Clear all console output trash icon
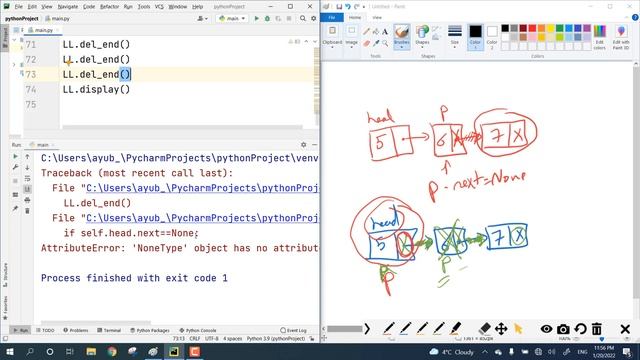This screenshot has height=360, width=640. 27,211
